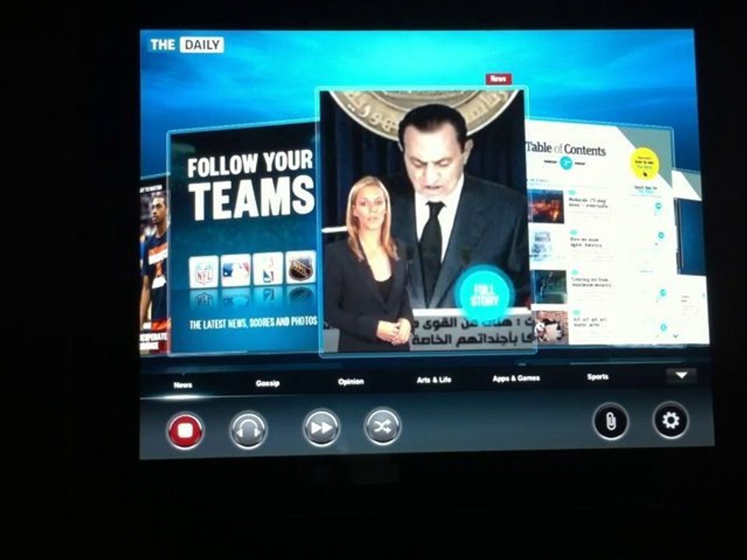
Task: Toggle the shuffle icon
Action: [382, 426]
